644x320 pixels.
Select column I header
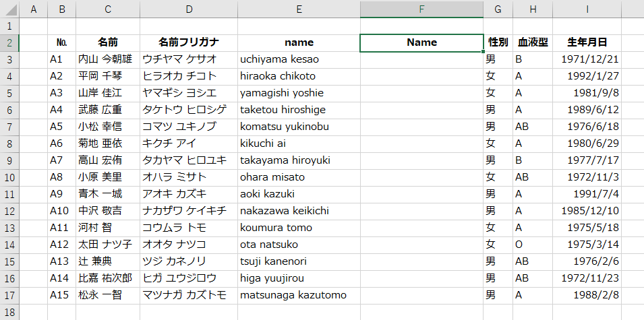(x=587, y=9)
